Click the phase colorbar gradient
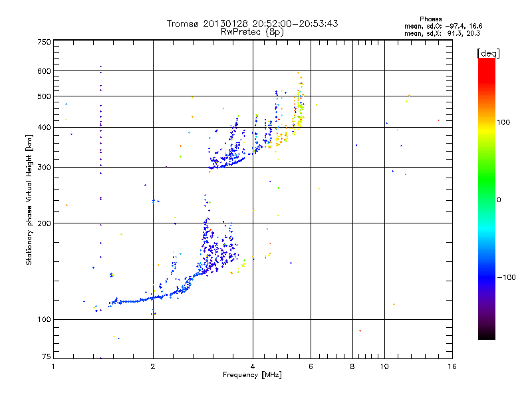The height and width of the screenshot is (399, 532). pos(487,198)
